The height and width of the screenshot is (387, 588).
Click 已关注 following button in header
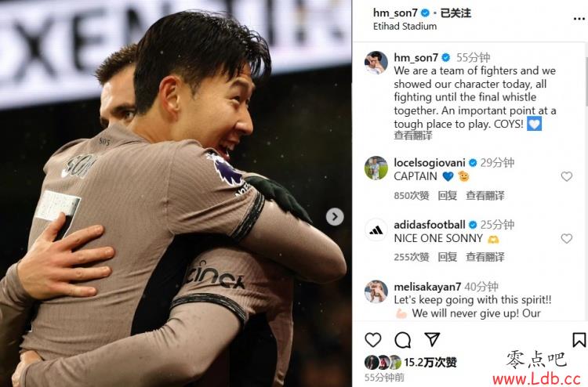(456, 13)
